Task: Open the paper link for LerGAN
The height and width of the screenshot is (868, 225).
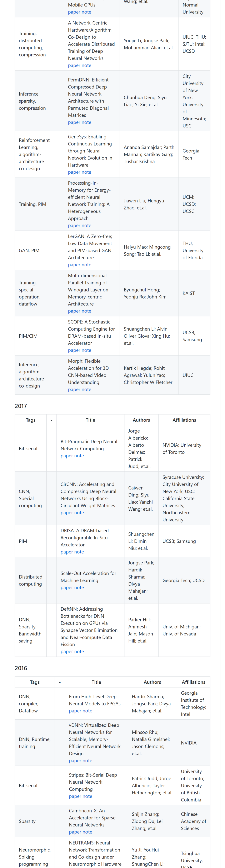Action: (74, 265)
